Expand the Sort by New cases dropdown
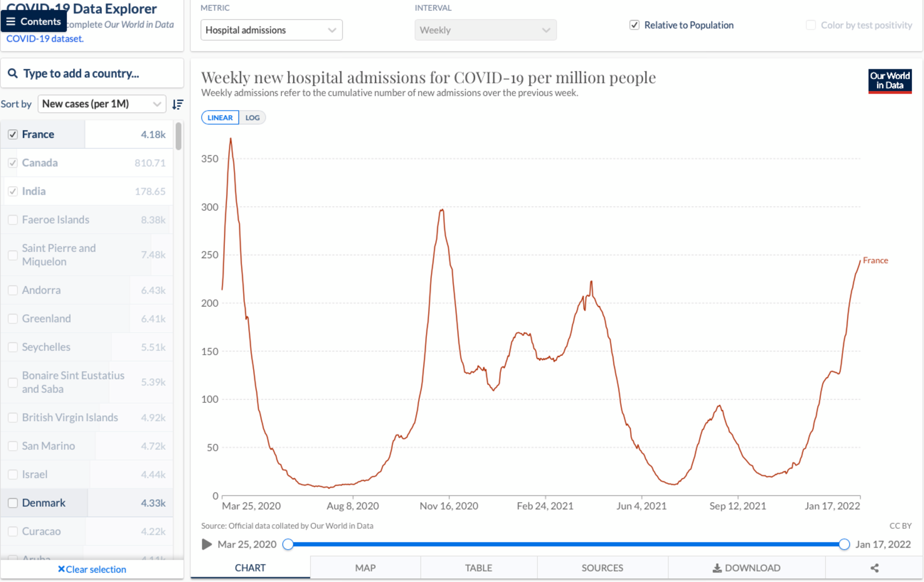The height and width of the screenshot is (582, 924). tap(102, 104)
